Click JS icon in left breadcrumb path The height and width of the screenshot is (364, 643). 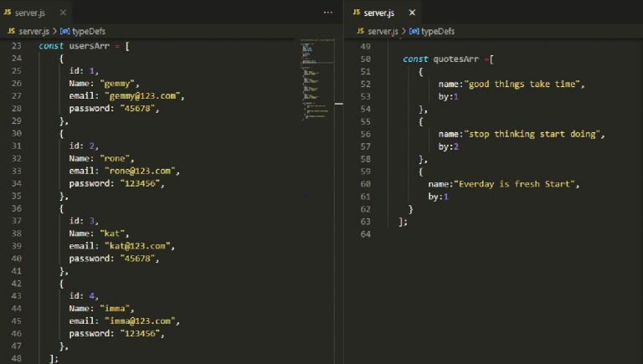pos(12,31)
